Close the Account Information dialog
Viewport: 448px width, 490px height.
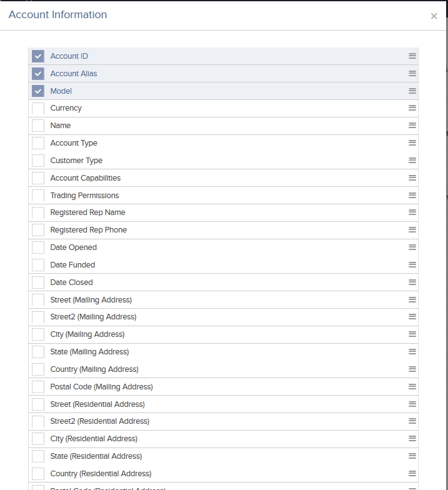click(434, 16)
